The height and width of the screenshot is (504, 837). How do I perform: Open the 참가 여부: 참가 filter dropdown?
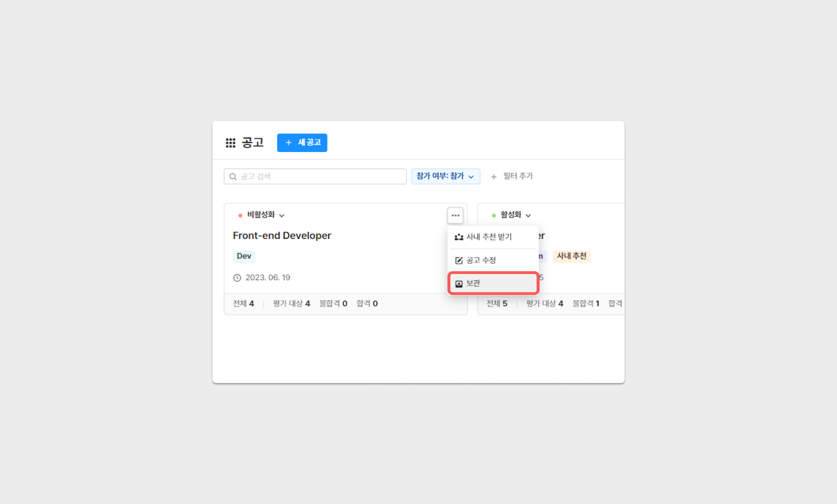click(445, 176)
